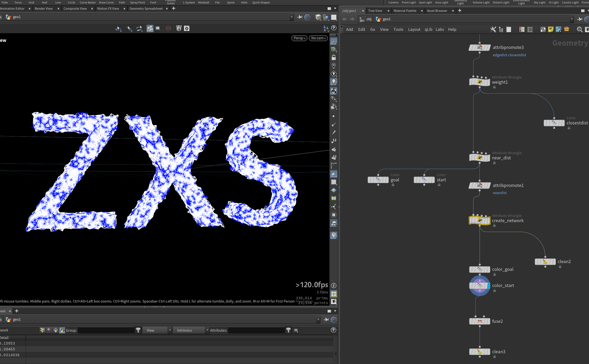Open the No cam camera dropdown
The width and height of the screenshot is (589, 364).
[x=318, y=38]
